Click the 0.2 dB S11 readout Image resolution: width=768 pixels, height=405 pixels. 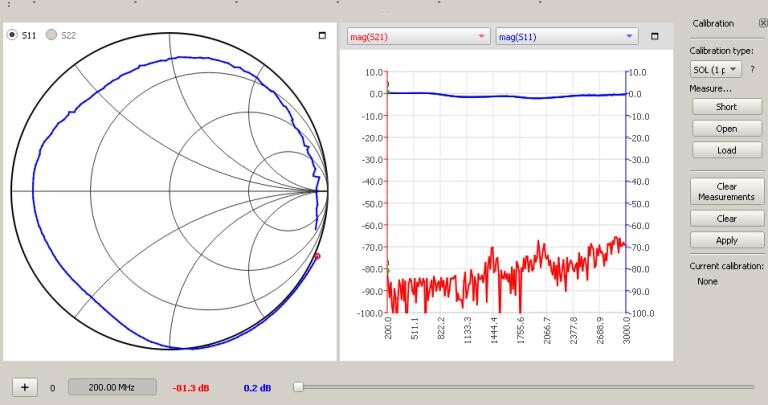(257, 388)
